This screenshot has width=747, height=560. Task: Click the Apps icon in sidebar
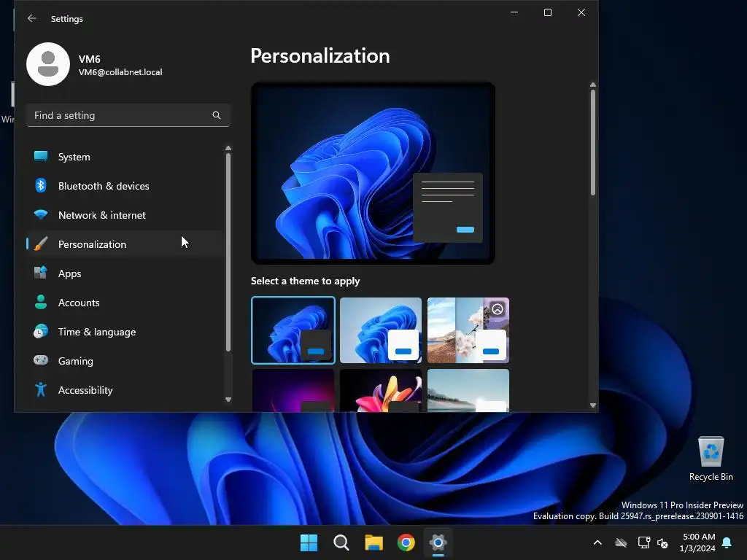pyautogui.click(x=41, y=273)
